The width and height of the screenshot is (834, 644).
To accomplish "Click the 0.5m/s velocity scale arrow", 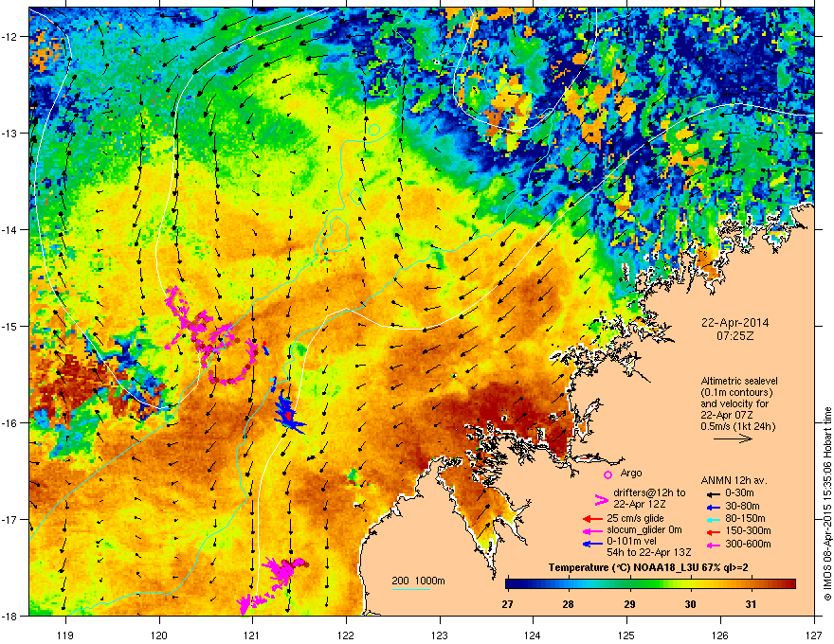I will pyautogui.click(x=733, y=438).
